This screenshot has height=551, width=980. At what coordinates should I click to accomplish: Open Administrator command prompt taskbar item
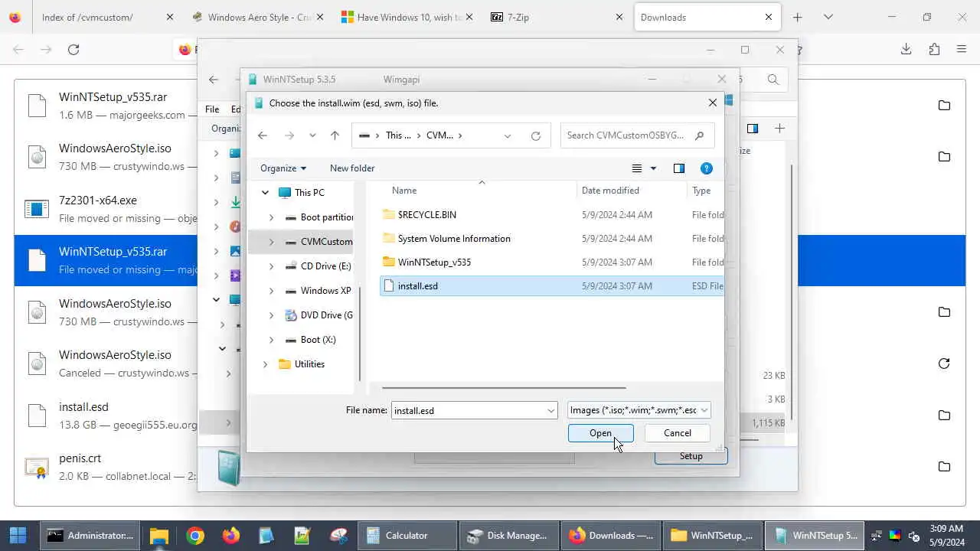[x=90, y=536]
